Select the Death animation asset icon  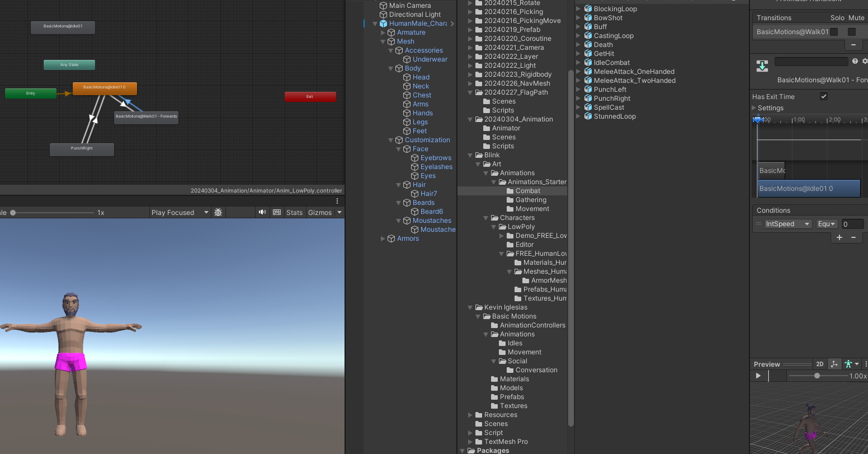coord(588,45)
